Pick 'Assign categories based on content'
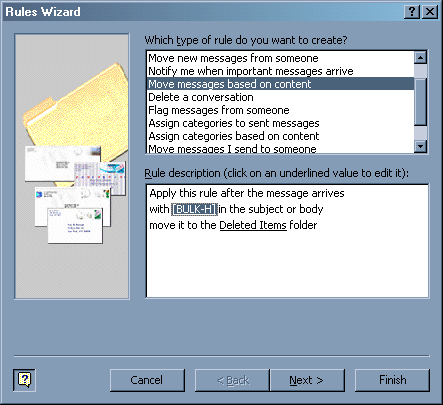Screen dimensions: 443x405 [280, 136]
